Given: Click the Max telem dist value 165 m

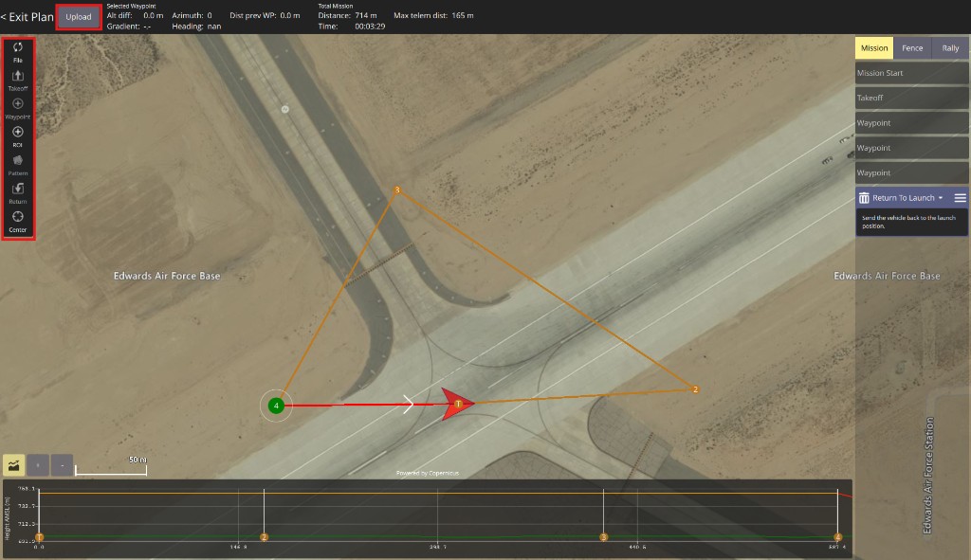Looking at the screenshot, I should [x=463, y=15].
